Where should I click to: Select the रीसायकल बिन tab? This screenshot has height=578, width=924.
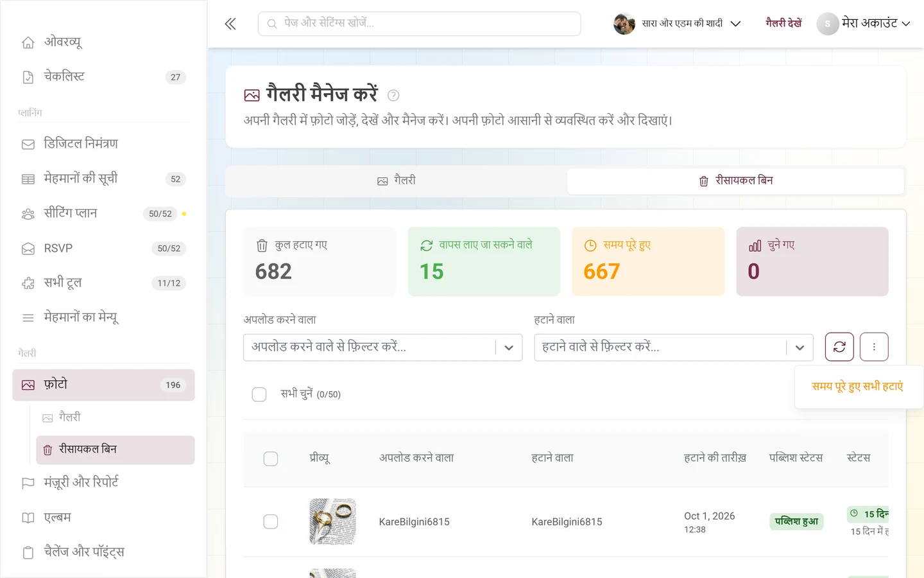735,181
